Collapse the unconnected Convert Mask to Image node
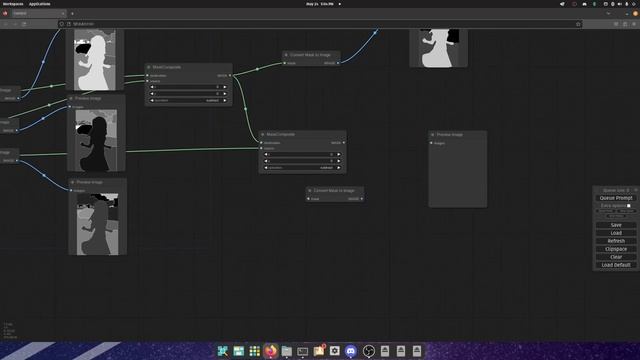The image size is (640, 360). [310, 191]
